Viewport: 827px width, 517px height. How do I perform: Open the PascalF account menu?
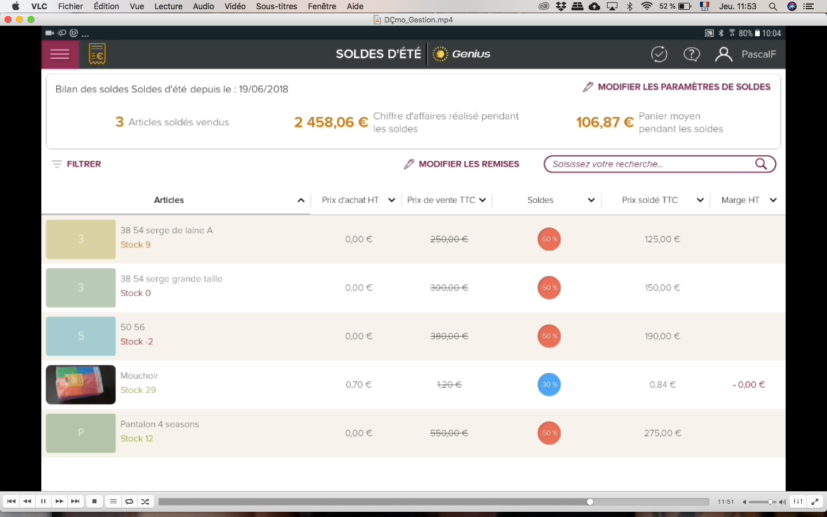coord(758,54)
